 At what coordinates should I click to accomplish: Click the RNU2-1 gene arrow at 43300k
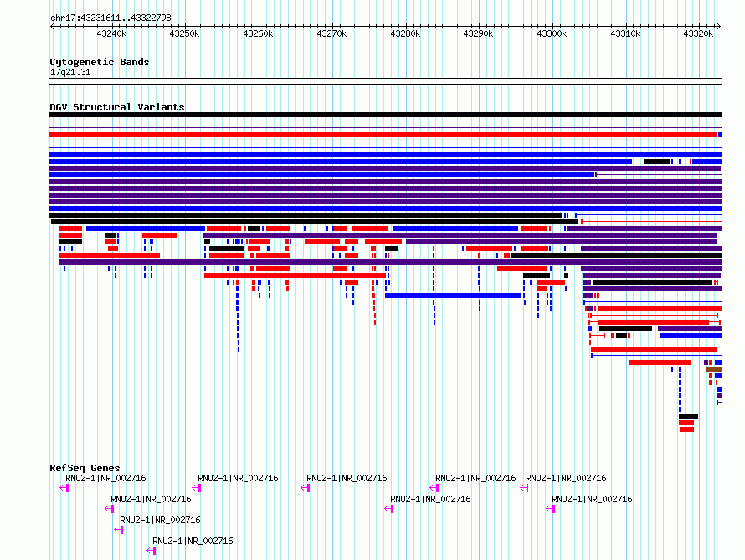pos(550,509)
